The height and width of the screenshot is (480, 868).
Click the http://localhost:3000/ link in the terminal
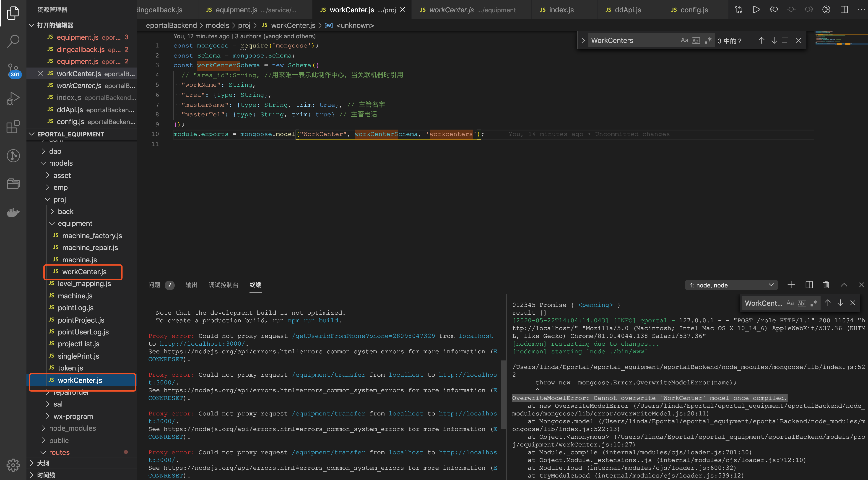(x=202, y=344)
